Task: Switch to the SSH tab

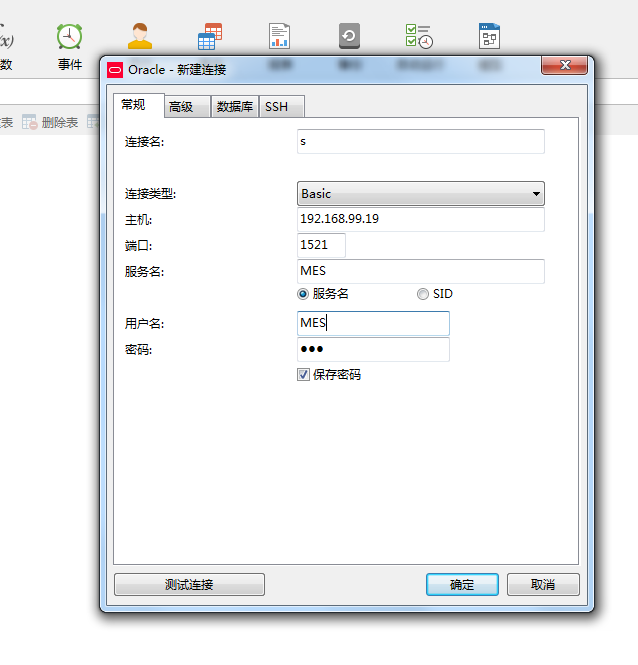Action: (281, 106)
